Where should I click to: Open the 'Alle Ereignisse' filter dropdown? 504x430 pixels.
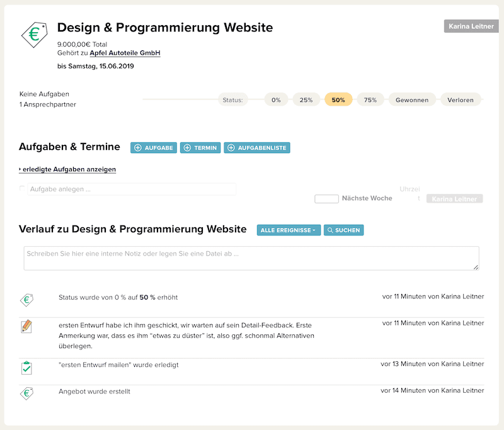coord(289,230)
